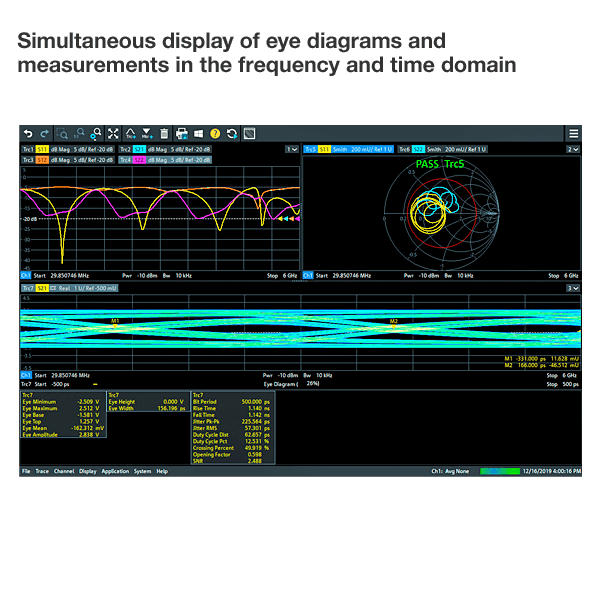600x600 pixels.
Task: Click the 'Eye Amplitude' result row
Action: [61, 435]
